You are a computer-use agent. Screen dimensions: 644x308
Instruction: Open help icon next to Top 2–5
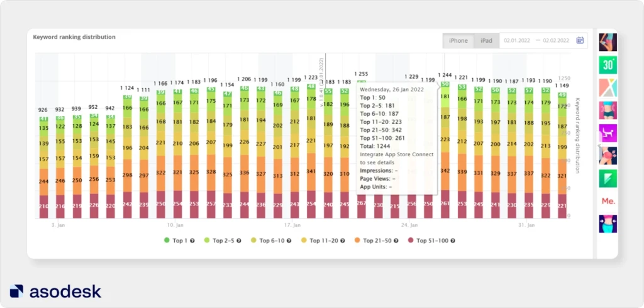[x=238, y=241]
